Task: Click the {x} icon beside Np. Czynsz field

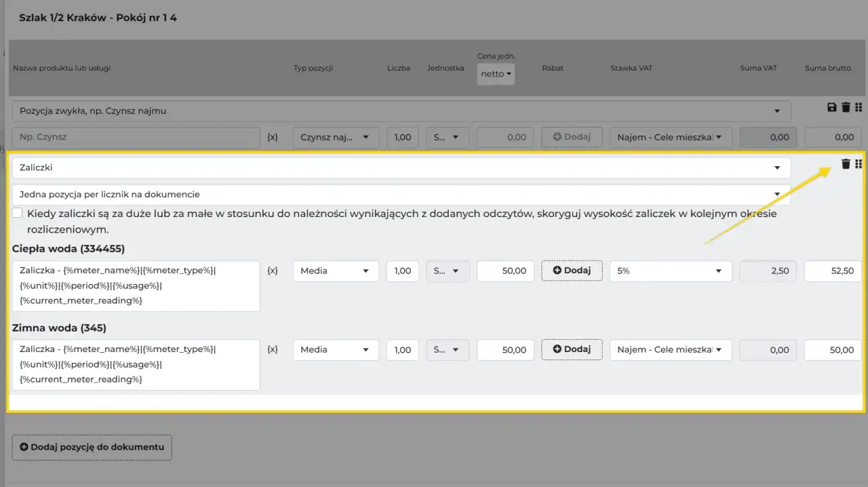Action: tap(273, 137)
